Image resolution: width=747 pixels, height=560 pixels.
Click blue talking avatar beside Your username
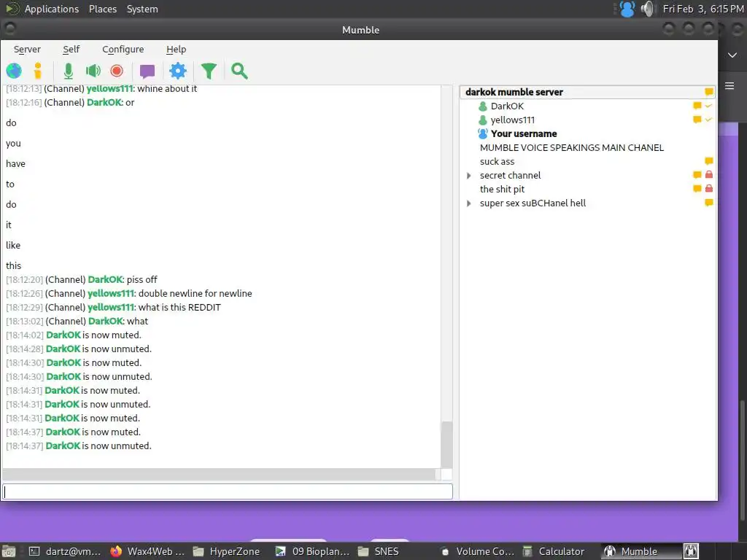[483, 134]
